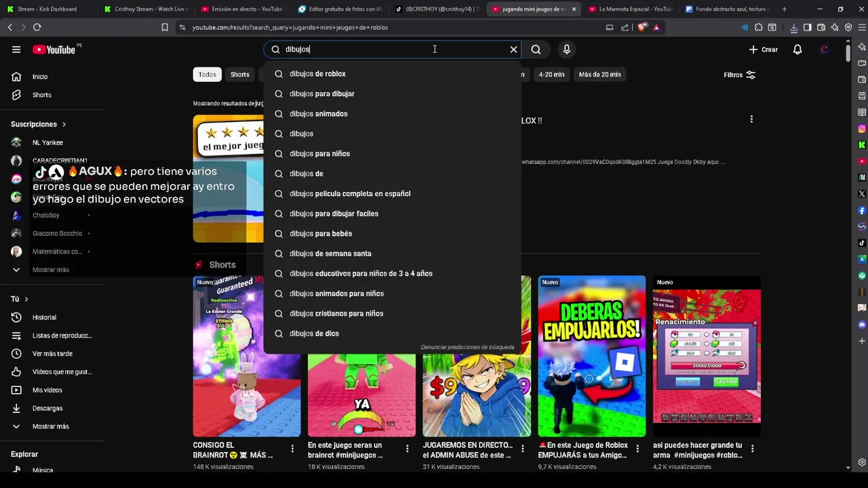Choose suggestion 'dibujos pelicula completa en español'
This screenshot has height=488, width=868.
point(392,194)
